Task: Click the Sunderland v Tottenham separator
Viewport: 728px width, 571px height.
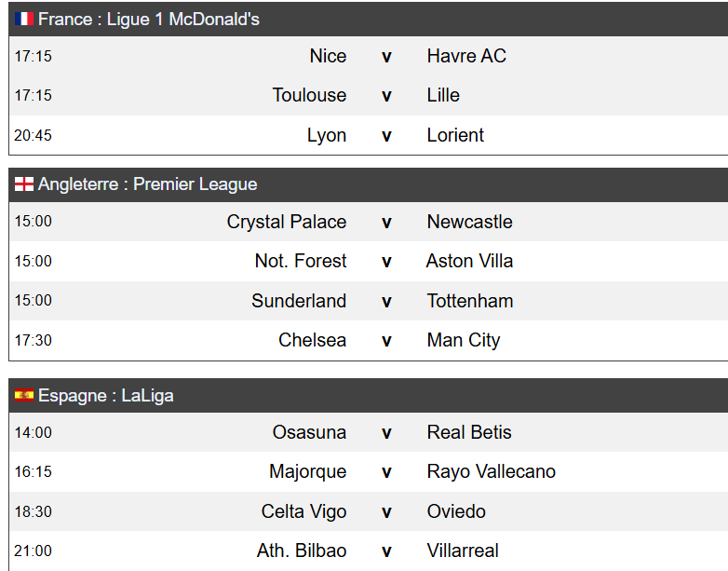Action: pos(386,302)
